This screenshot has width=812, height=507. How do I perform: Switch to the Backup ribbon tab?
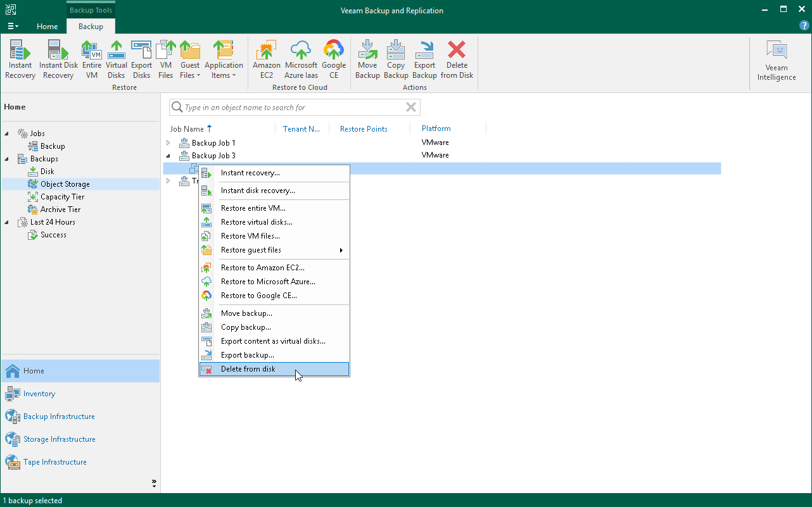coord(90,27)
